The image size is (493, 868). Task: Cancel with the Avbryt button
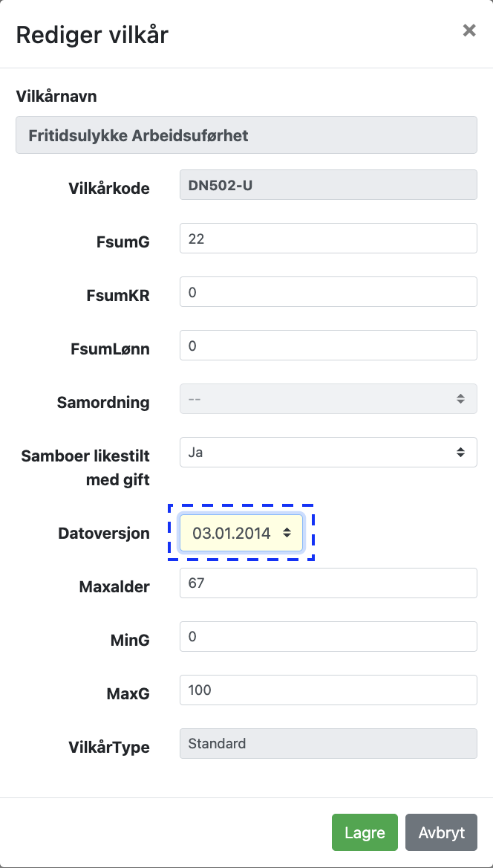[441, 833]
